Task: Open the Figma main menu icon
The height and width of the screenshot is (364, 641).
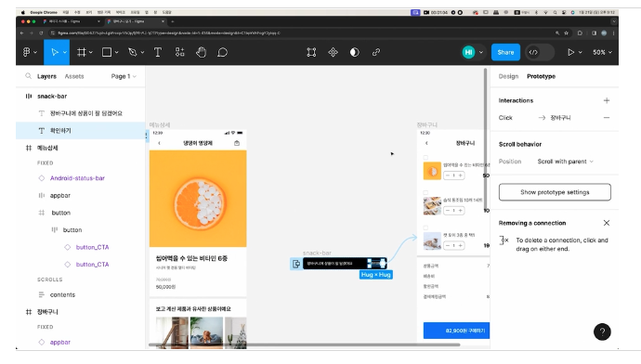Action: pyautogui.click(x=27, y=52)
